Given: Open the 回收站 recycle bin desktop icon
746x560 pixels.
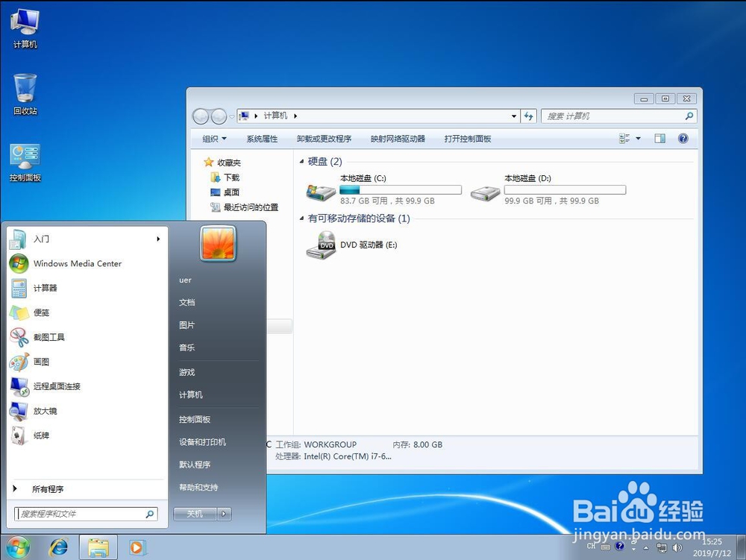Looking at the screenshot, I should click(x=25, y=94).
